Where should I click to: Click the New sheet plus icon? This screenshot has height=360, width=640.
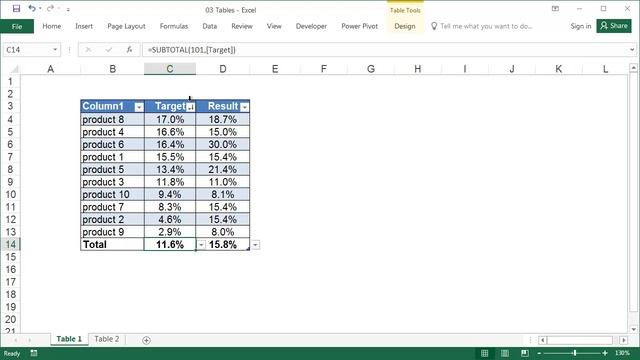pyautogui.click(x=147, y=340)
